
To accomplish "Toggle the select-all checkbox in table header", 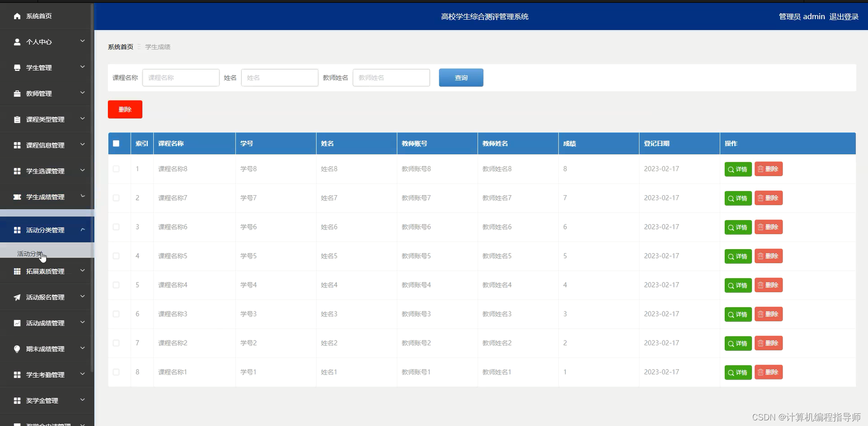I will [116, 144].
